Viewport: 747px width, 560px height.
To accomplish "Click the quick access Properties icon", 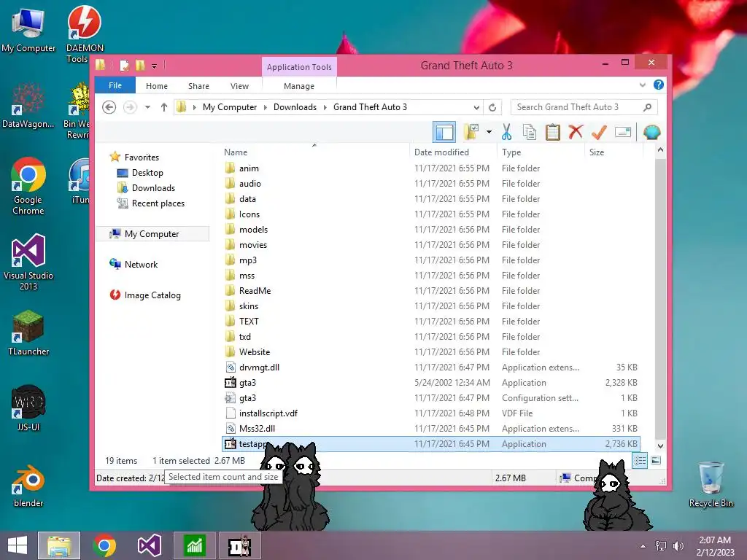I will (x=124, y=65).
